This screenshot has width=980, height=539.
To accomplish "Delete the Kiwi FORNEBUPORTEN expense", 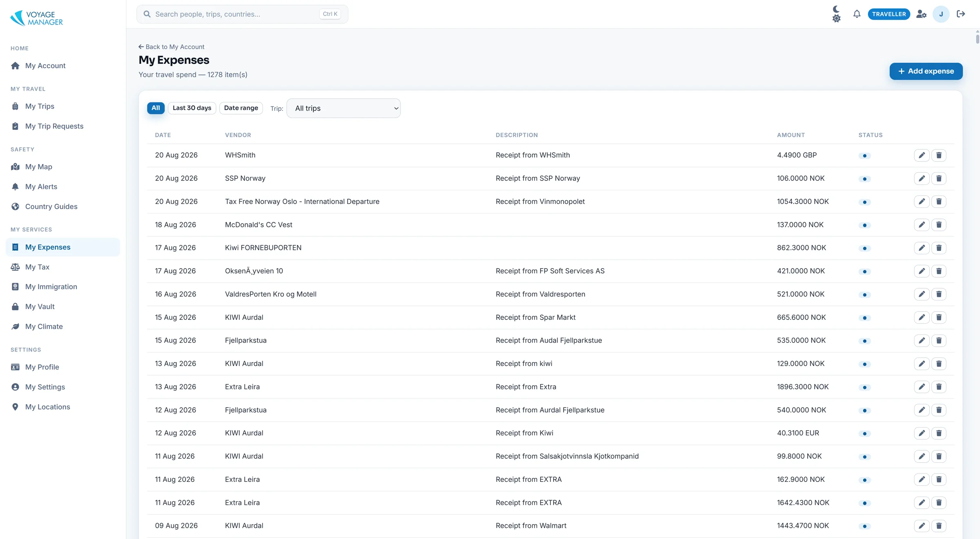I will point(939,248).
